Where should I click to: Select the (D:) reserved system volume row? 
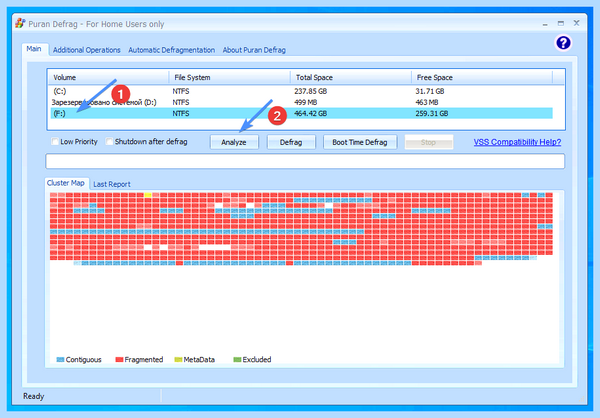click(x=302, y=102)
